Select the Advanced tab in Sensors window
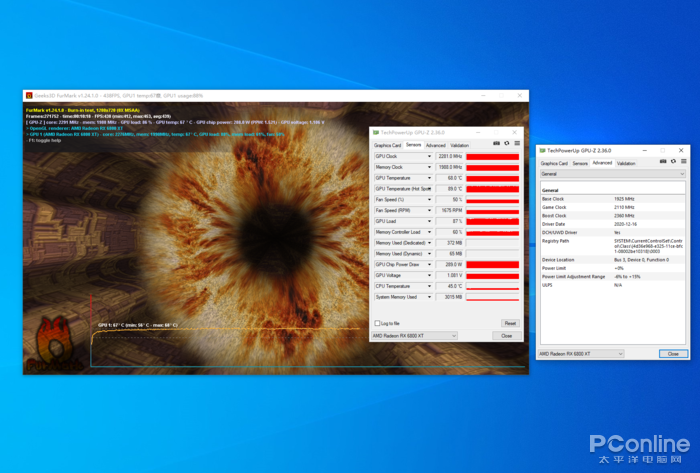Viewport: 700px width, 473px height. coord(435,145)
